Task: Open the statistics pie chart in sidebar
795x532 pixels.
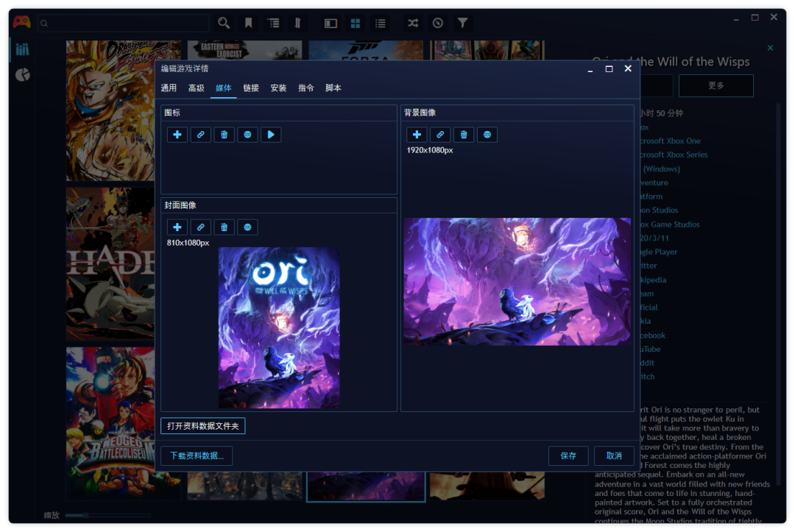Action: 22,75
